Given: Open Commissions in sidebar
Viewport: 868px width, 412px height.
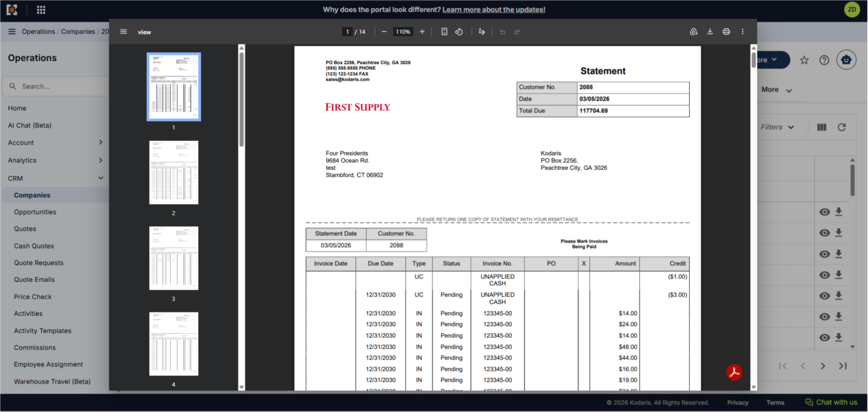Looking at the screenshot, I should pyautogui.click(x=35, y=348).
